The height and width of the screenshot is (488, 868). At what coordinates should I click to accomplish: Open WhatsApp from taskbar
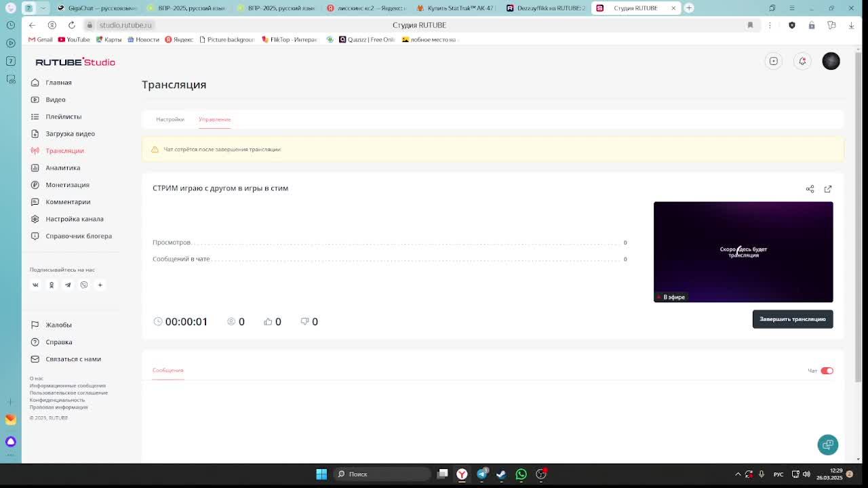[521, 474]
